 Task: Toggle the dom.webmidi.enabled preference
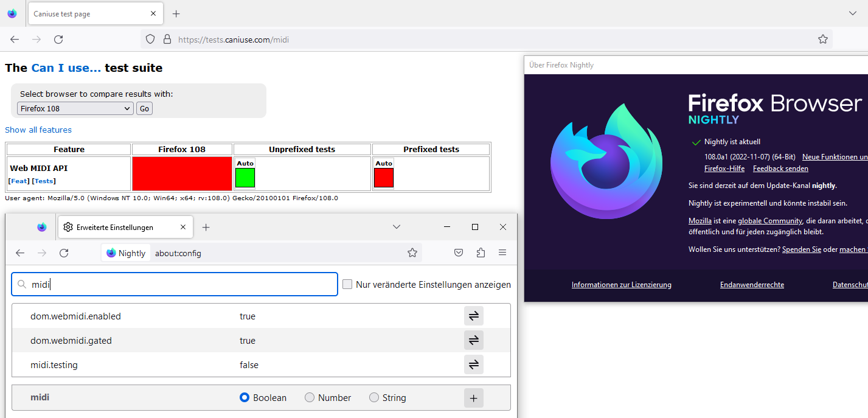click(473, 316)
